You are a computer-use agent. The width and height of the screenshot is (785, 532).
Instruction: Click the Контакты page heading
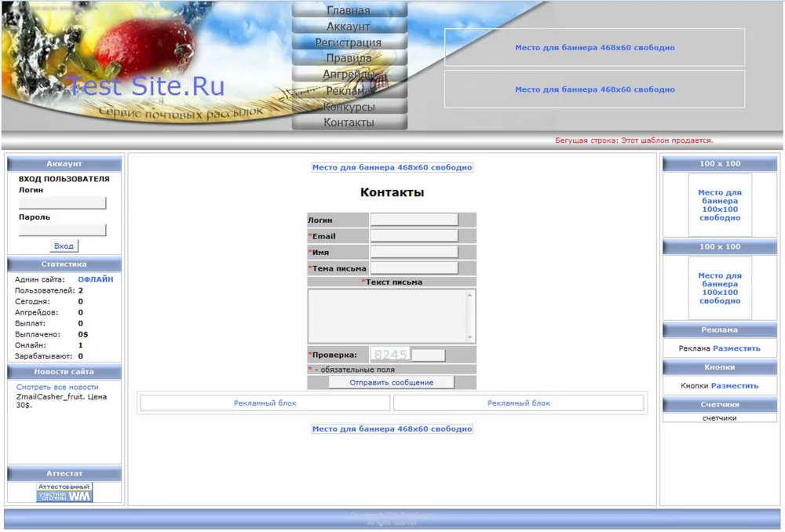point(392,192)
